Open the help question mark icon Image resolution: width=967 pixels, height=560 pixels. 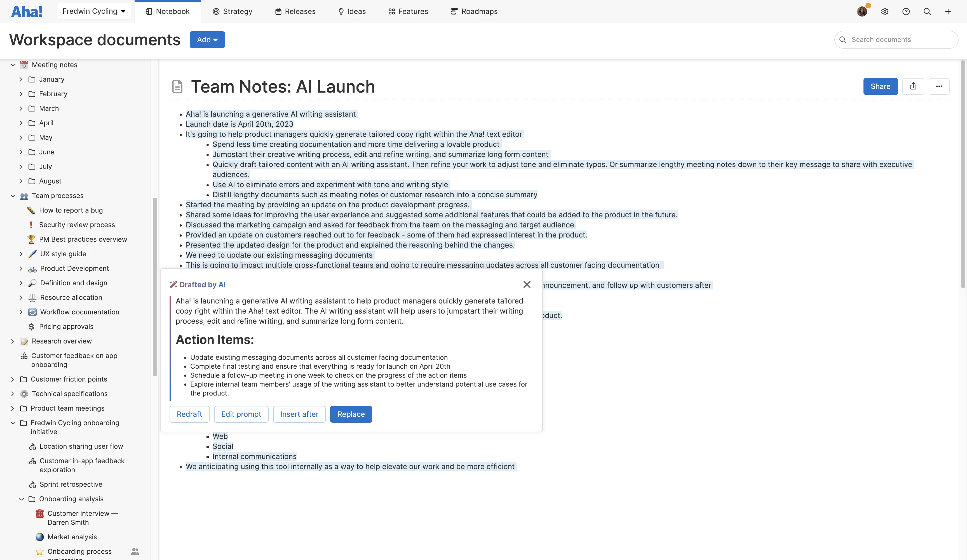pyautogui.click(x=906, y=11)
